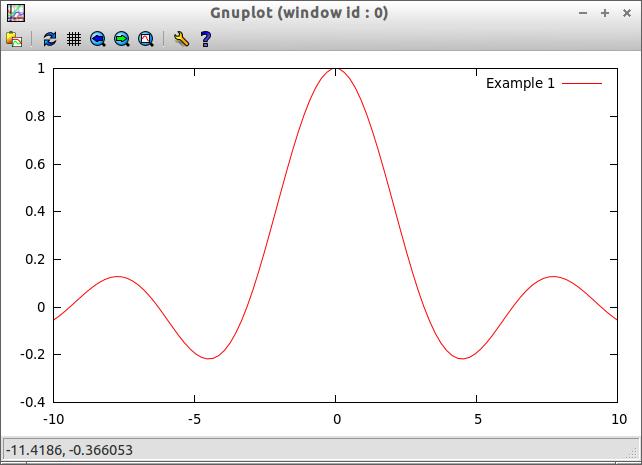The width and height of the screenshot is (642, 465).
Task: Click the Gnuplot window title text
Action: pyautogui.click(x=300, y=13)
